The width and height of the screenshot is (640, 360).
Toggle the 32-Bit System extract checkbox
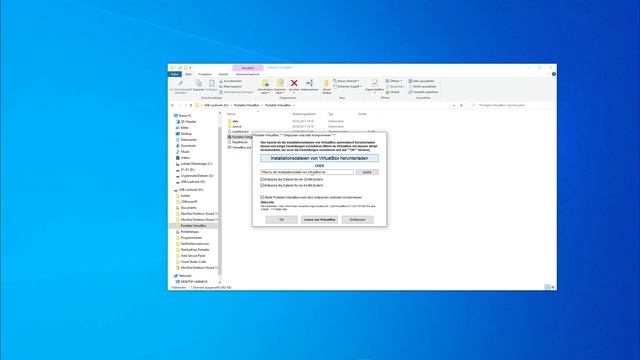262,180
